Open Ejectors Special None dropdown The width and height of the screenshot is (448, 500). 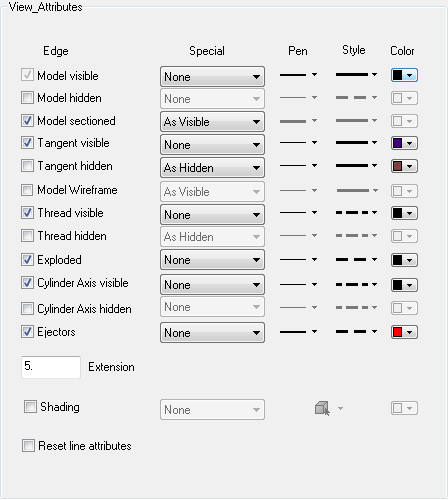point(212,333)
